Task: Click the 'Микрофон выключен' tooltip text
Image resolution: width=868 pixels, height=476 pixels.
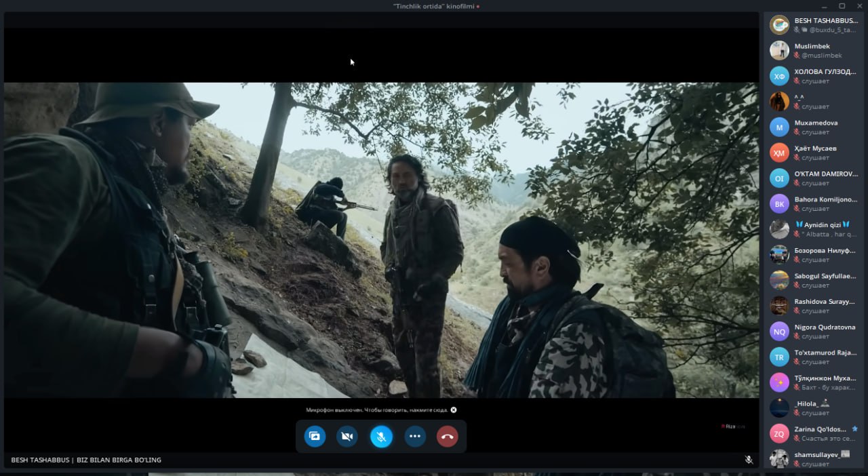Action: pyautogui.click(x=376, y=410)
